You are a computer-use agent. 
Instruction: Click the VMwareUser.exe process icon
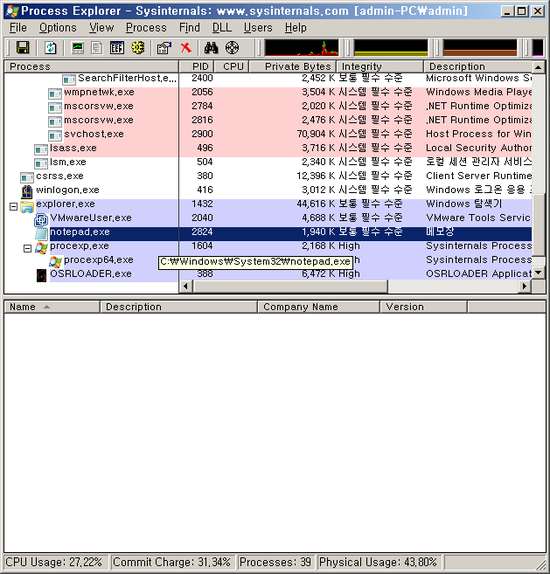[x=41, y=220]
